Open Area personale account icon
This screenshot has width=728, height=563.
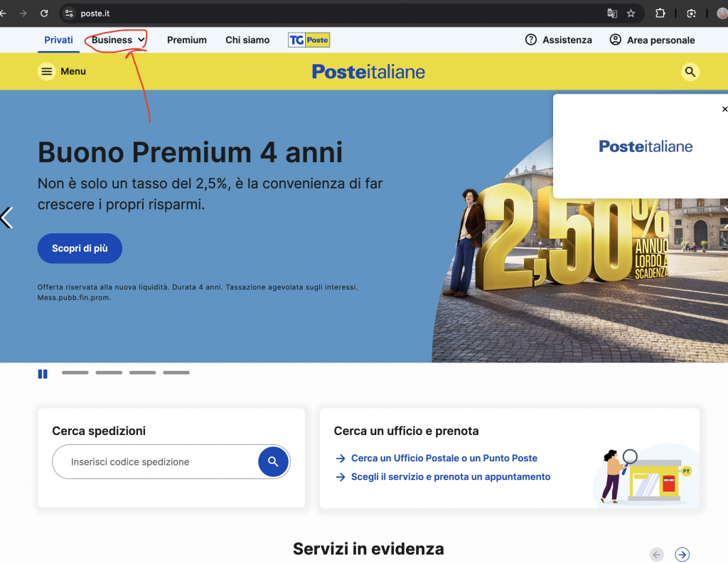[x=615, y=40]
